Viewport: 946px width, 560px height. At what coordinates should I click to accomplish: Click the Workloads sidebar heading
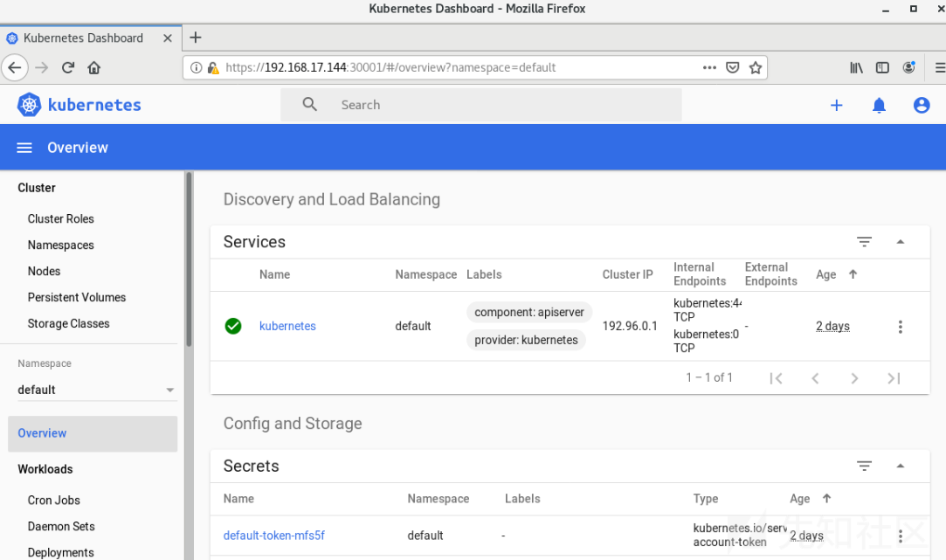pos(45,469)
